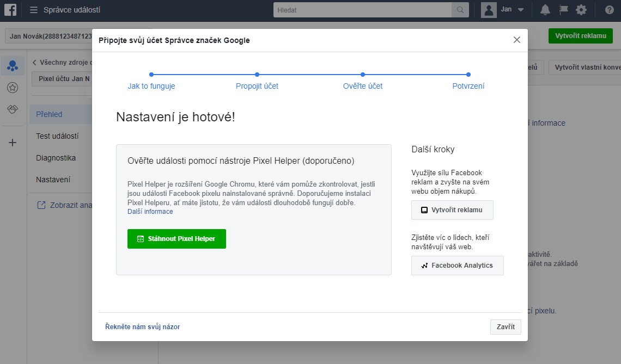Click the Další informace link
This screenshot has width=621, height=364.
click(x=150, y=212)
